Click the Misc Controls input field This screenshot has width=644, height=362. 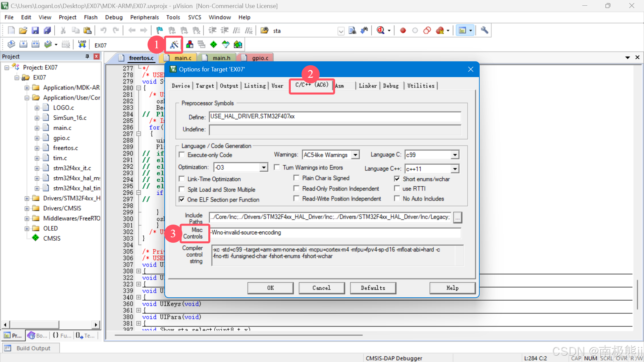[335, 233]
